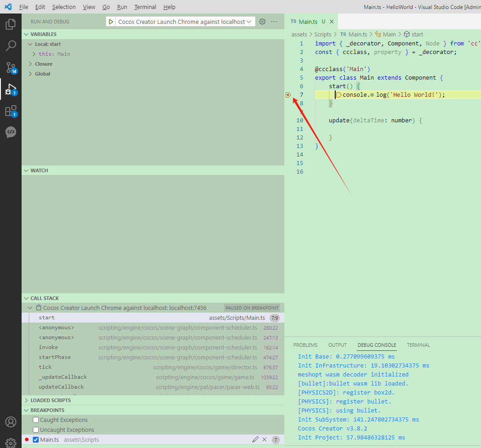Select the tick frame in director.ts
Image resolution: width=481 pixels, height=448 pixels.
tap(153, 367)
